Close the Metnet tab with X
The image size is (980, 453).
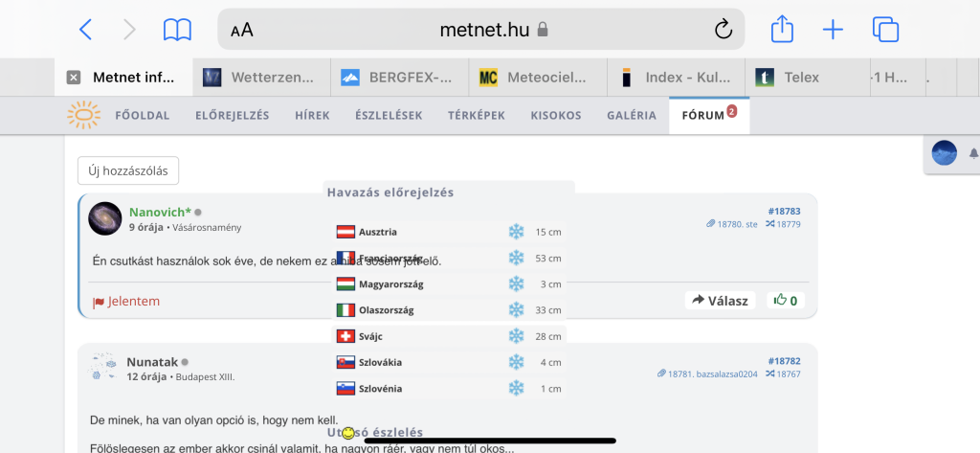coord(74,78)
